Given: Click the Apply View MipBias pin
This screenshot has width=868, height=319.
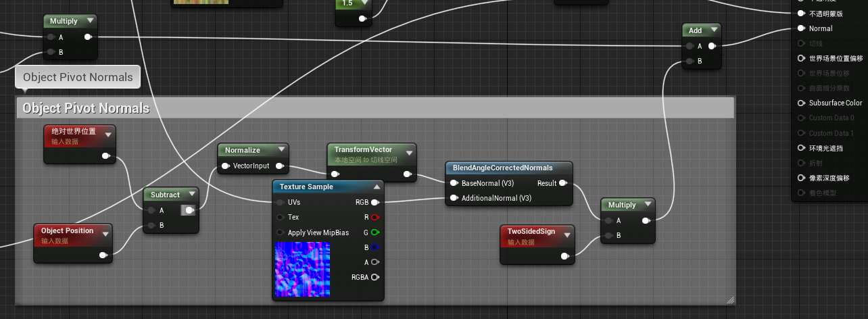Looking at the screenshot, I should pos(281,232).
